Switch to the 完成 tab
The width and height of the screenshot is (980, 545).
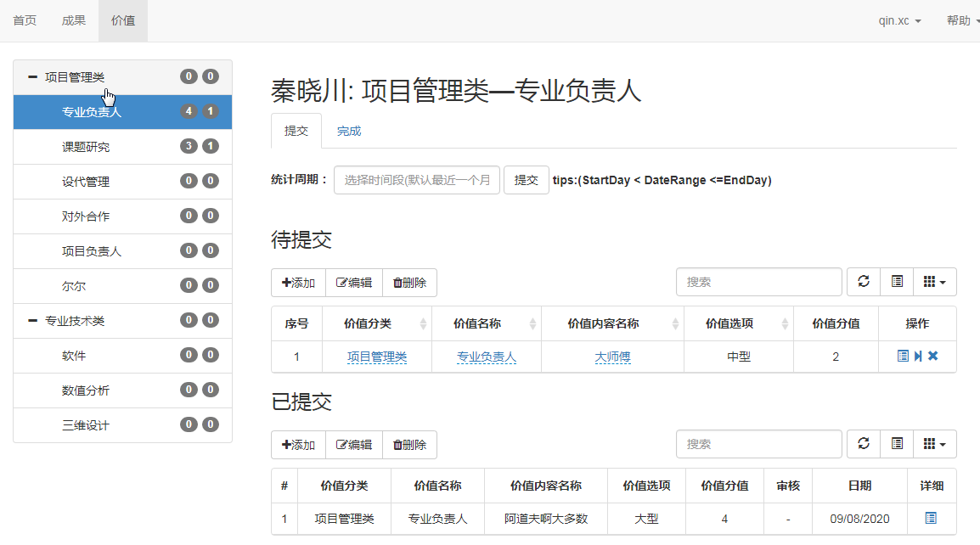[x=348, y=131]
